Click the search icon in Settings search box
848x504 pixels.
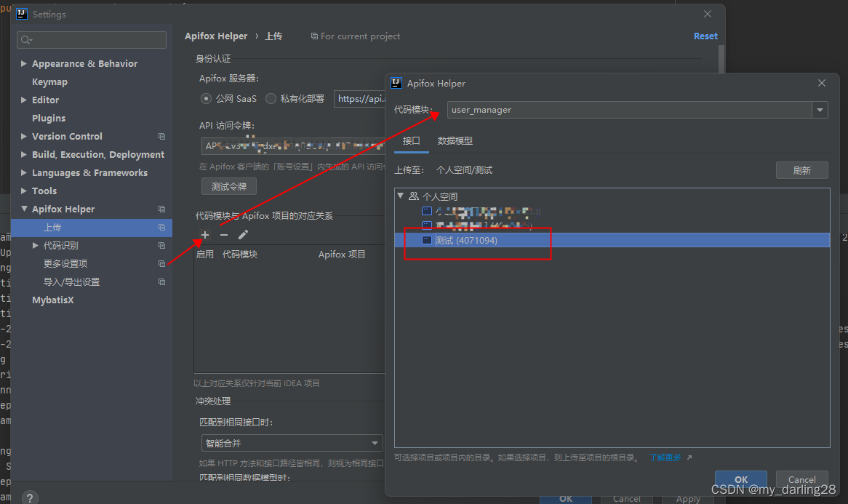26,40
